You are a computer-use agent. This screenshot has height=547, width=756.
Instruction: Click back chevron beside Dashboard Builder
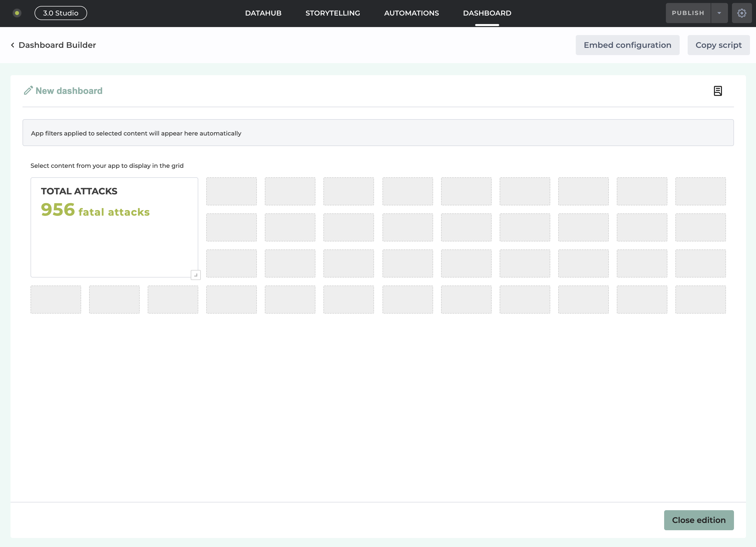coord(13,45)
